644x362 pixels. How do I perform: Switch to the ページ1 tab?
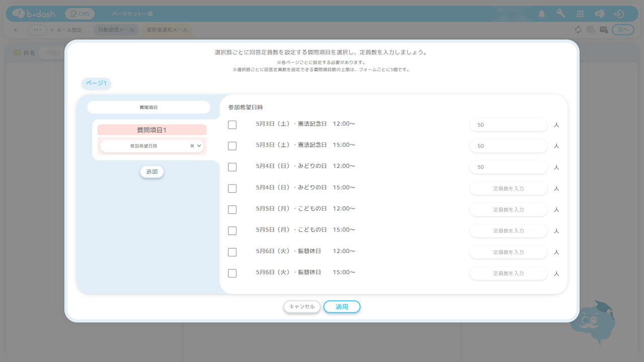coord(96,83)
